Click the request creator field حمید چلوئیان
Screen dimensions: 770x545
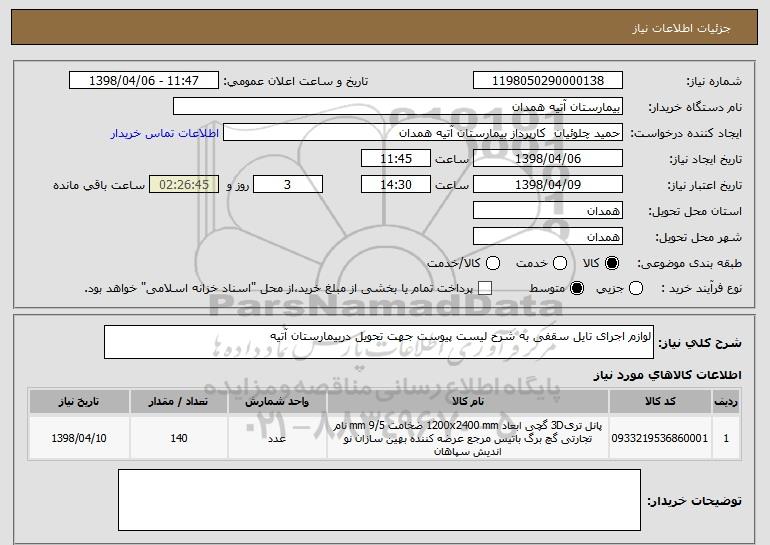pyautogui.click(x=423, y=133)
